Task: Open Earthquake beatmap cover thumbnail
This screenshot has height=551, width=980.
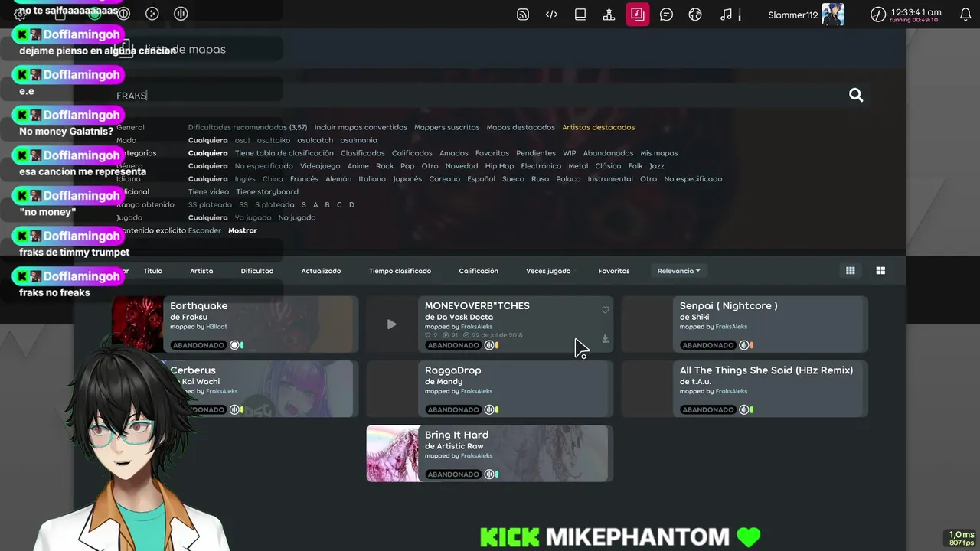Action: (139, 324)
